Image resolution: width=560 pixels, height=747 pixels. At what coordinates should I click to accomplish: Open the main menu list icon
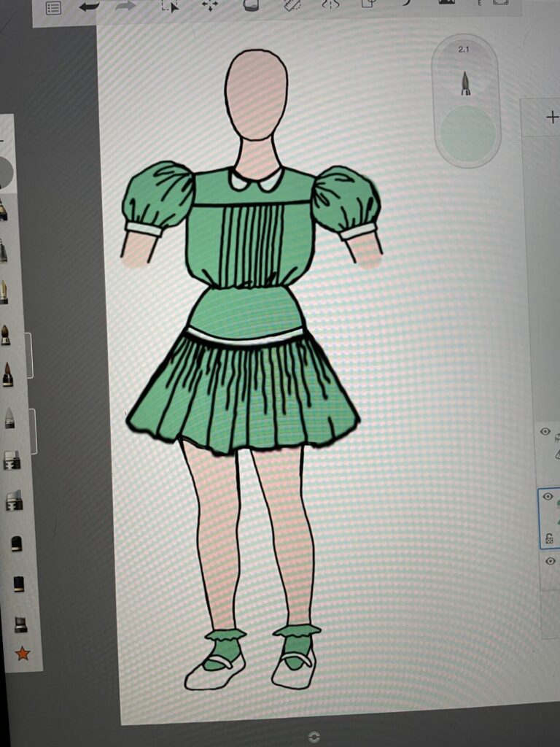(x=53, y=8)
